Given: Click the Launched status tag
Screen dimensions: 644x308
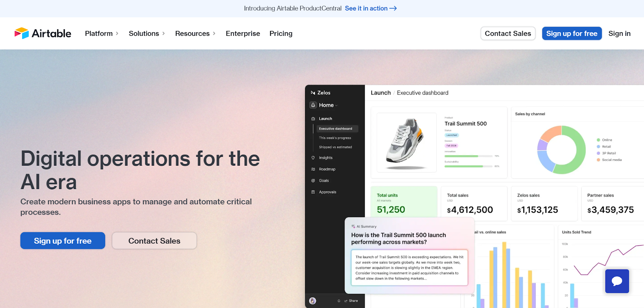Looking at the screenshot, I should coord(452,135).
